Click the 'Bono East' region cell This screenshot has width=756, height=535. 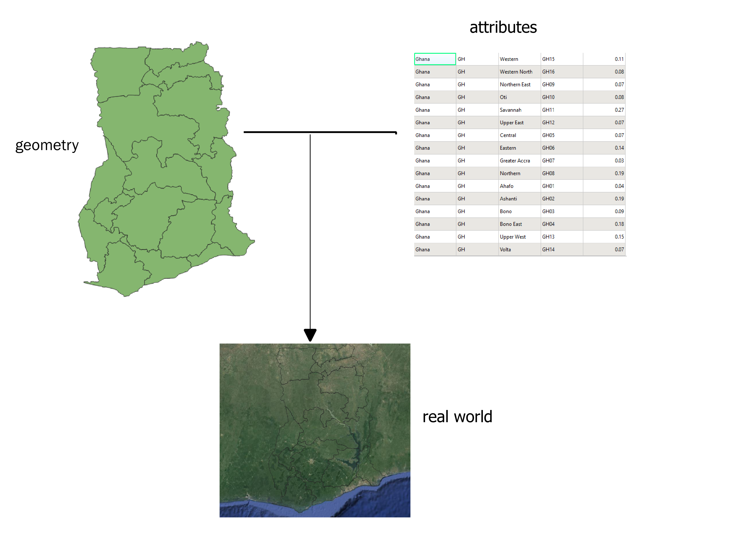(x=519, y=224)
